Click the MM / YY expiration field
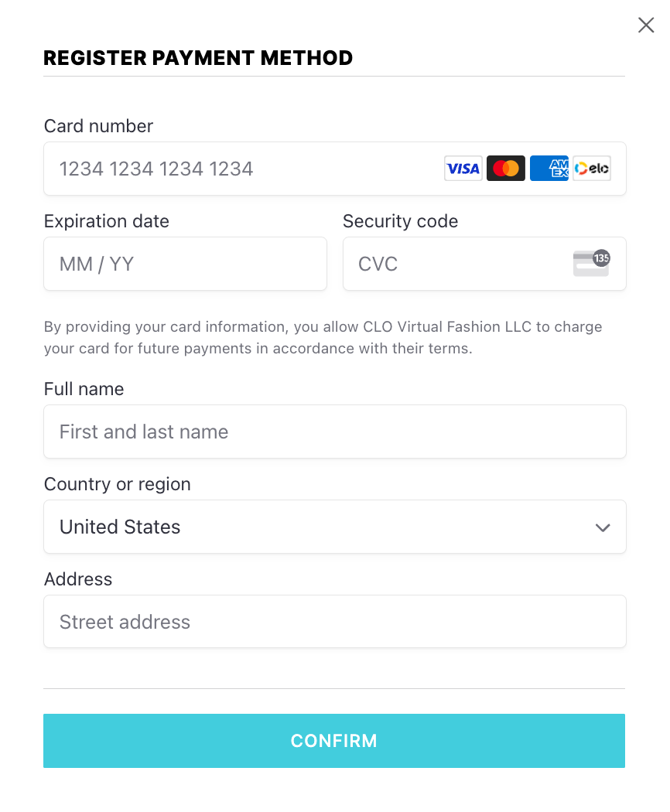 185,264
